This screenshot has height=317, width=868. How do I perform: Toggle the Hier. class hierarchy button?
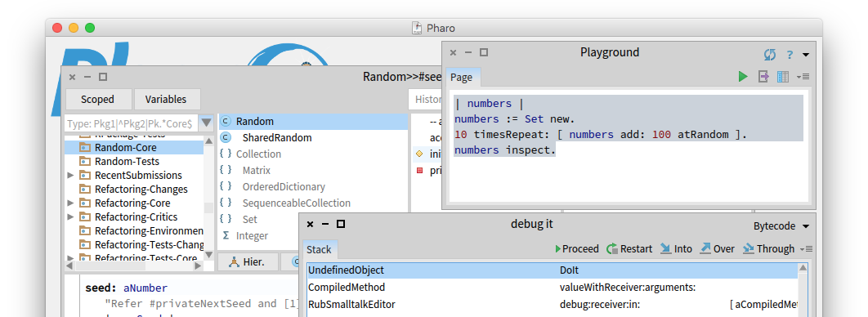click(248, 261)
